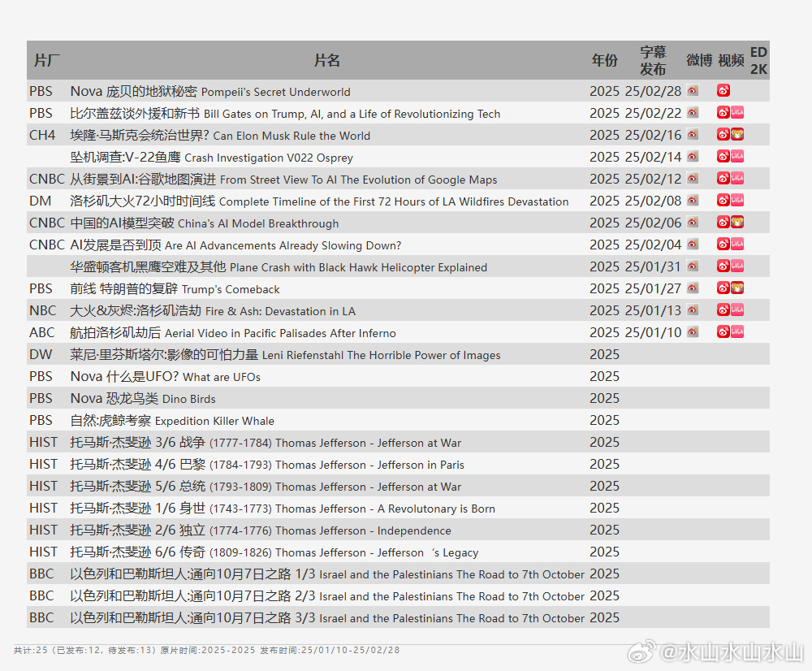Click pink Bilibili icon for LA Wildfires timeline
This screenshot has width=812, height=671.
tap(737, 201)
